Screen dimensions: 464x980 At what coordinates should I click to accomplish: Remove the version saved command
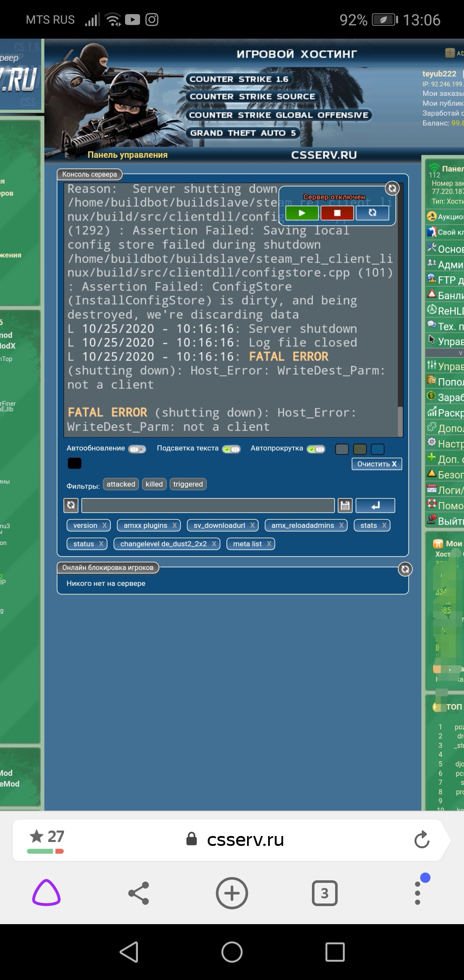pyautogui.click(x=104, y=525)
